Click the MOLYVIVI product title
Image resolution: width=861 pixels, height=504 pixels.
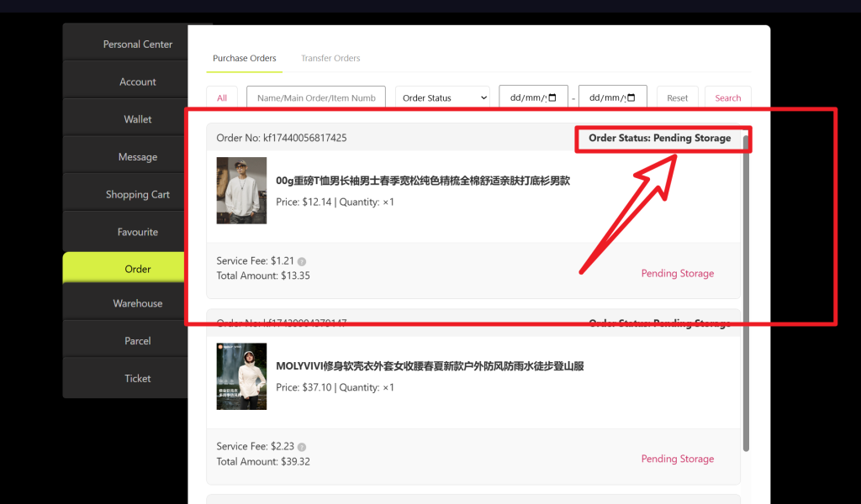tap(430, 365)
